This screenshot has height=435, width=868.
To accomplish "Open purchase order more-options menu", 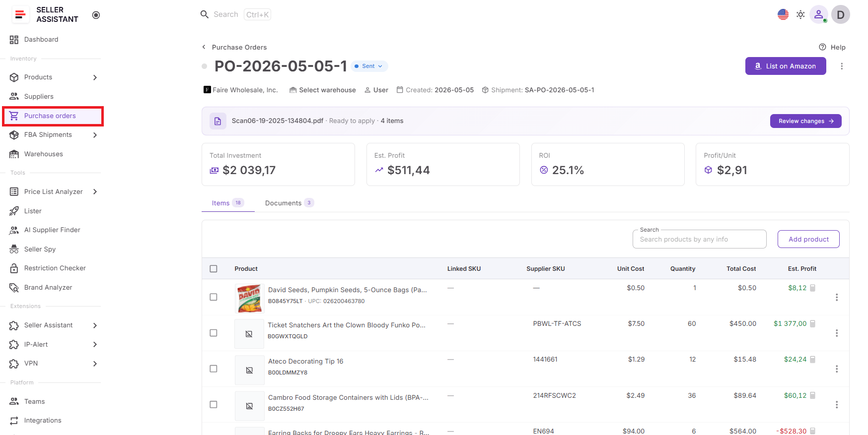I will click(842, 66).
